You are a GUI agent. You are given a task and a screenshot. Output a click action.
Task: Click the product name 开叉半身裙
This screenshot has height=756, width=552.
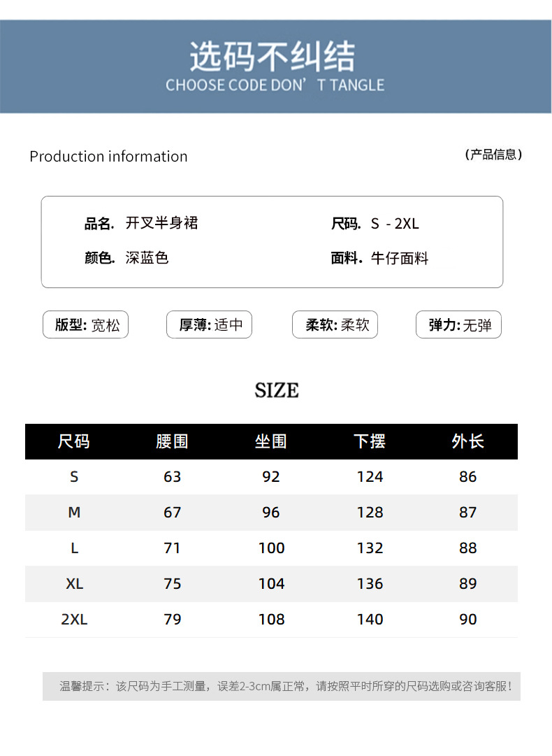[x=162, y=223]
